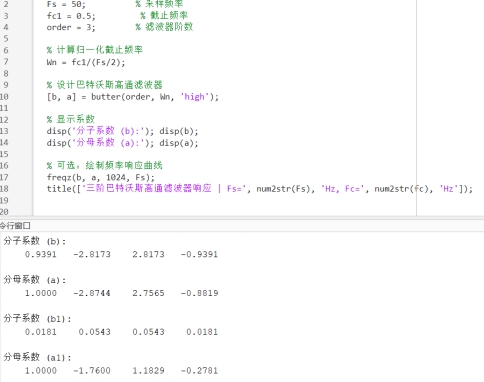The height and width of the screenshot is (382, 484).
Task: Click output value 0.9391 under (b)
Action: coord(41,254)
